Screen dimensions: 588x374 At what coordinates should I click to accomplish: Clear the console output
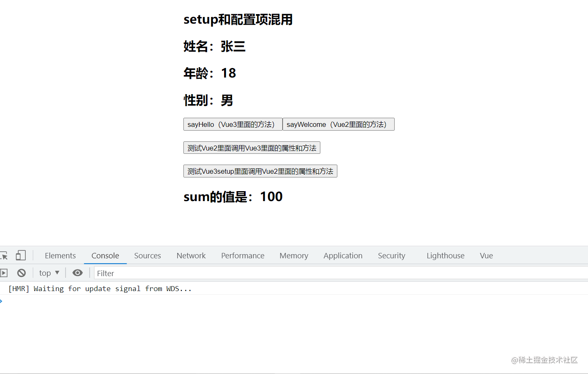point(21,272)
